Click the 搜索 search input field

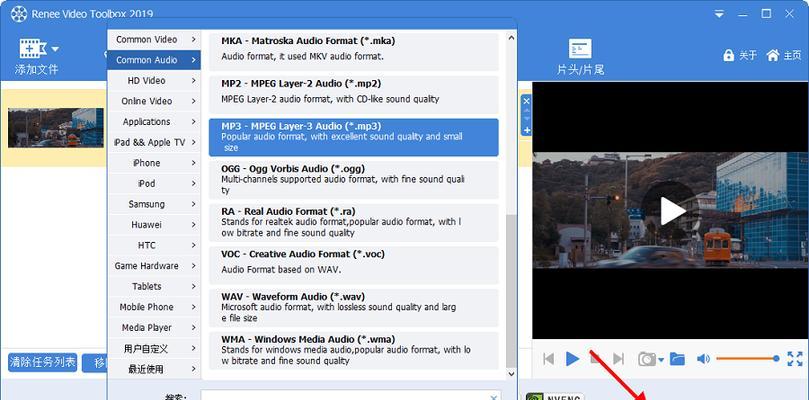[351, 396]
